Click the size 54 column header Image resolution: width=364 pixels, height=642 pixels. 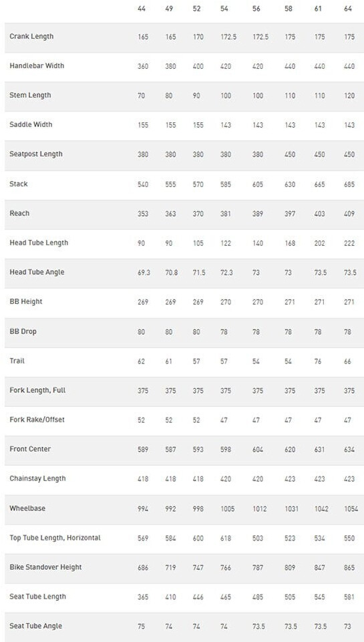[x=224, y=9]
